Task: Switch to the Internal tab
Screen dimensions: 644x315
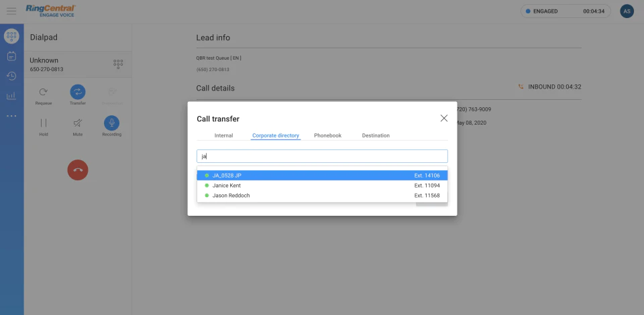Action: coord(223,135)
